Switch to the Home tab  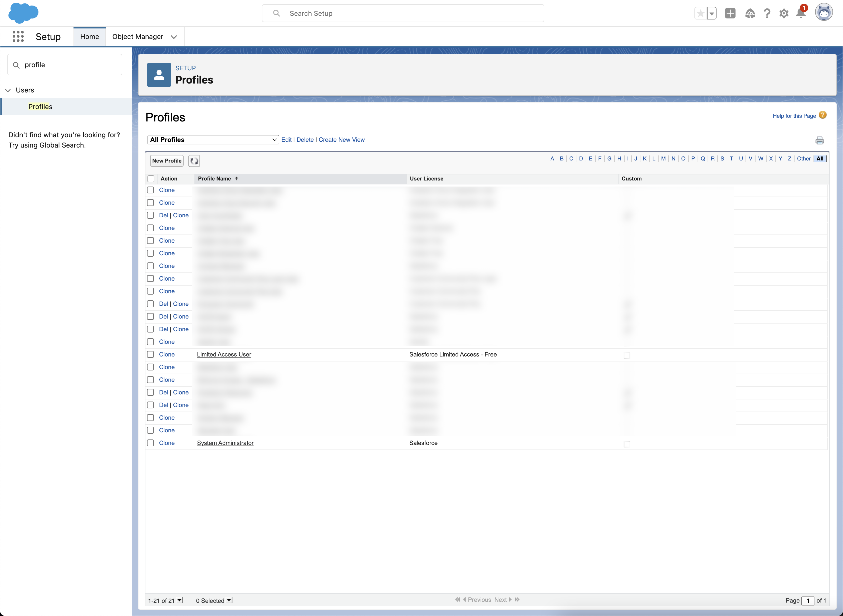coord(90,37)
